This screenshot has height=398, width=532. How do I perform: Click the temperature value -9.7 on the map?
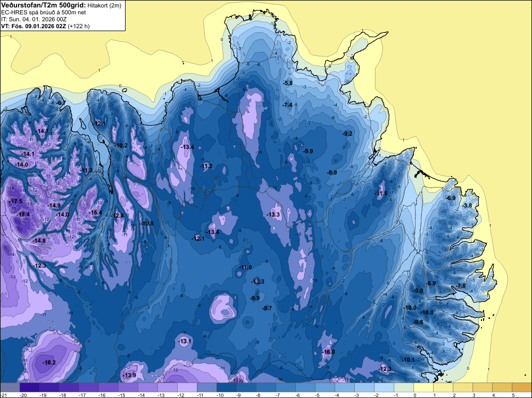click(x=267, y=309)
